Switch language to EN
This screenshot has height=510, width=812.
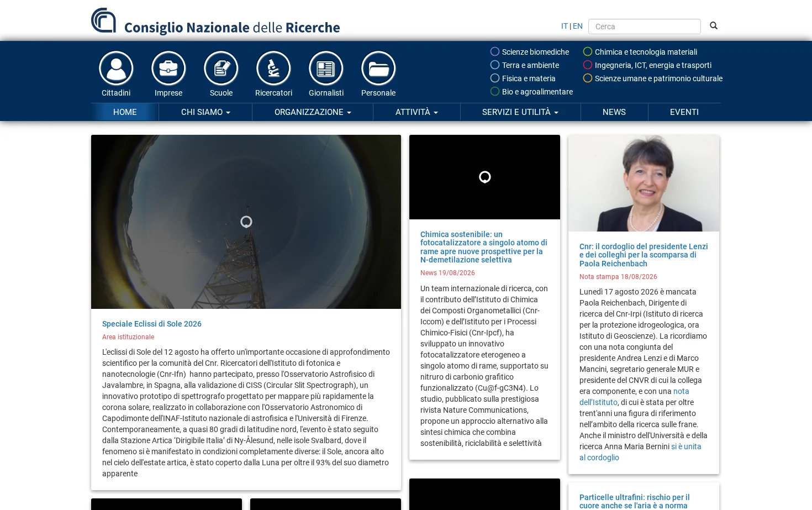pos(578,26)
